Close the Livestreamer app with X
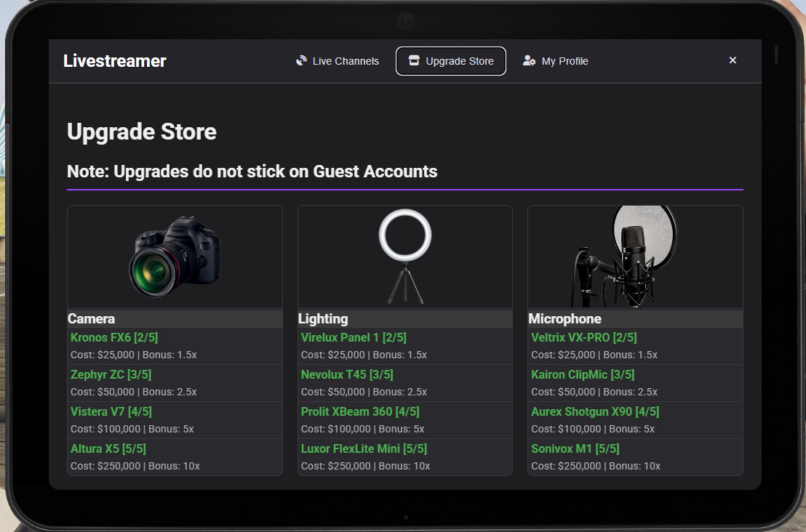Viewport: 806px width, 532px height. click(x=733, y=60)
